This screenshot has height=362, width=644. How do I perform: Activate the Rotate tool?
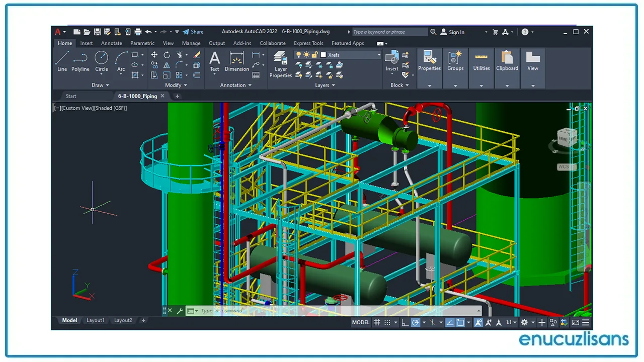click(167, 55)
